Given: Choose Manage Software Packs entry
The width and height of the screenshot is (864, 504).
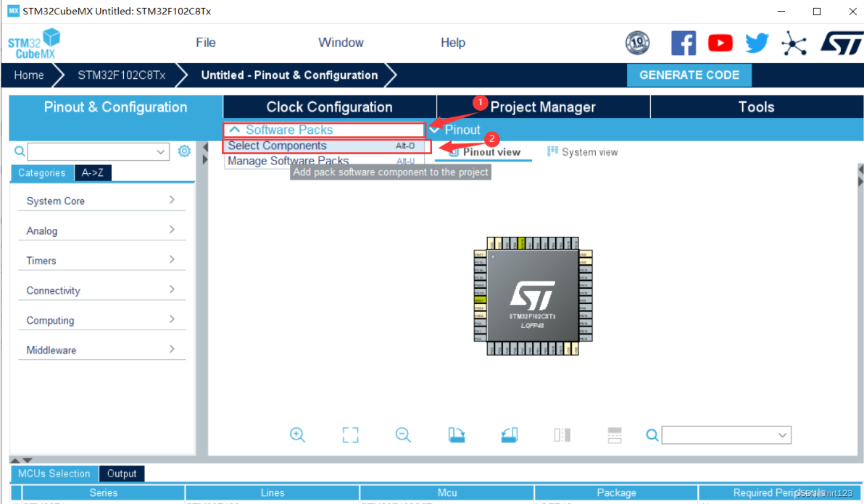Looking at the screenshot, I should point(324,161).
